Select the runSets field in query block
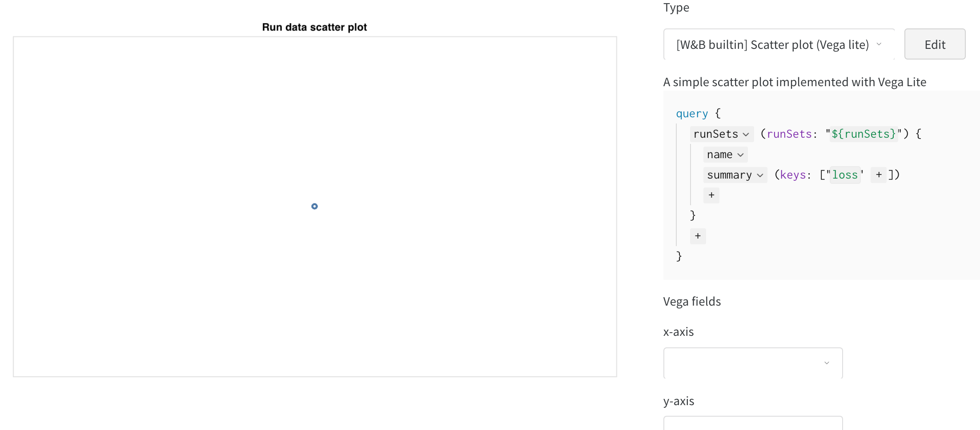980x430 pixels. pyautogui.click(x=715, y=134)
